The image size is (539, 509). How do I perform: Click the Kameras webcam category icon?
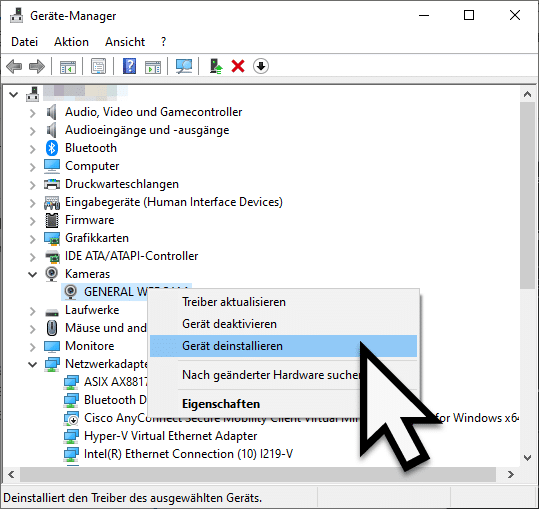52,274
